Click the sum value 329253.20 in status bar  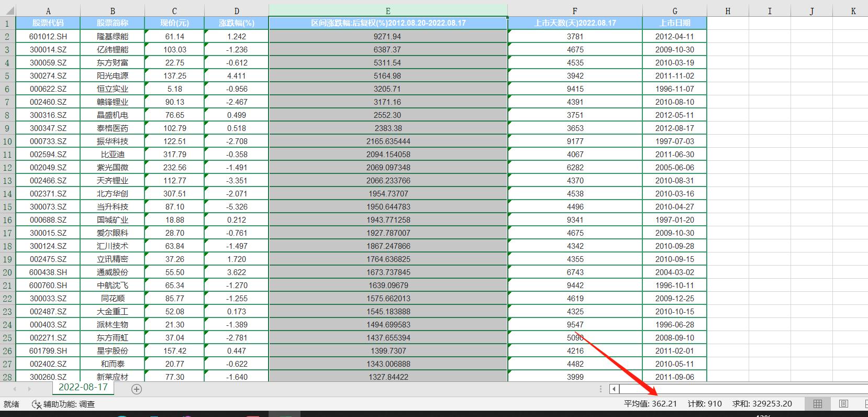click(x=762, y=403)
